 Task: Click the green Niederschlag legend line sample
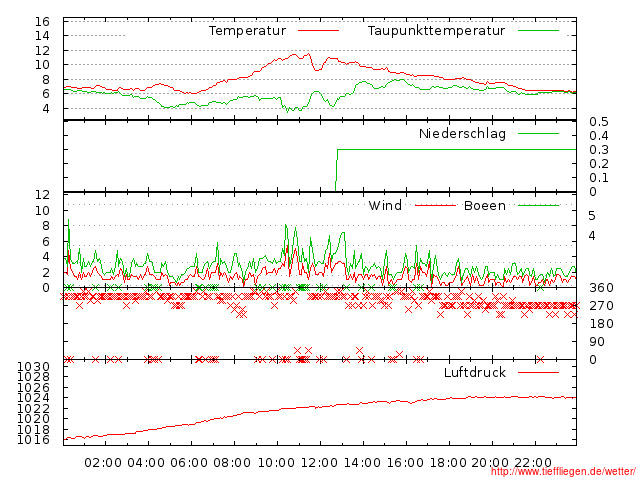pos(538,133)
